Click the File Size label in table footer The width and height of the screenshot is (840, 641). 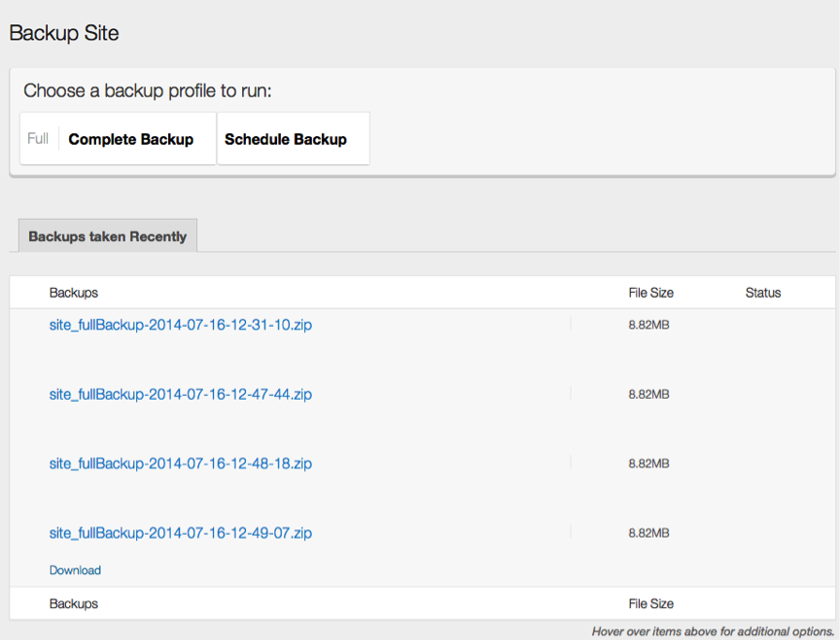(650, 604)
